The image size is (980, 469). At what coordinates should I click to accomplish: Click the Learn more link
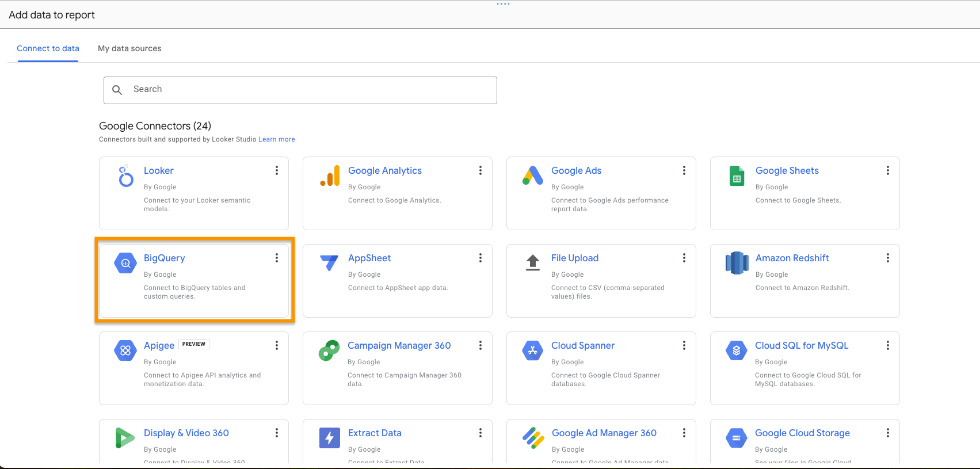coord(277,139)
